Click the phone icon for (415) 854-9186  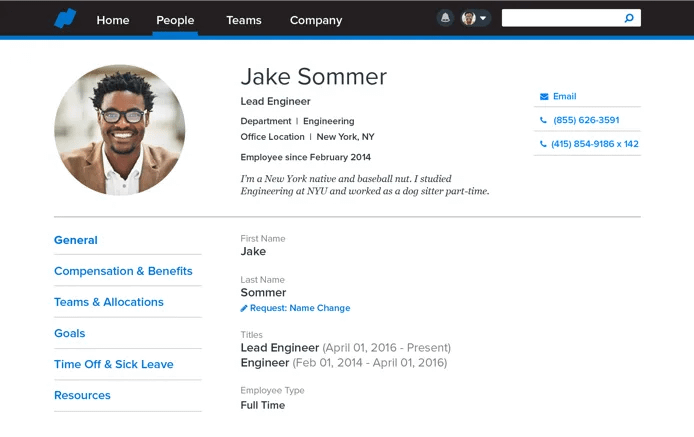click(x=544, y=144)
